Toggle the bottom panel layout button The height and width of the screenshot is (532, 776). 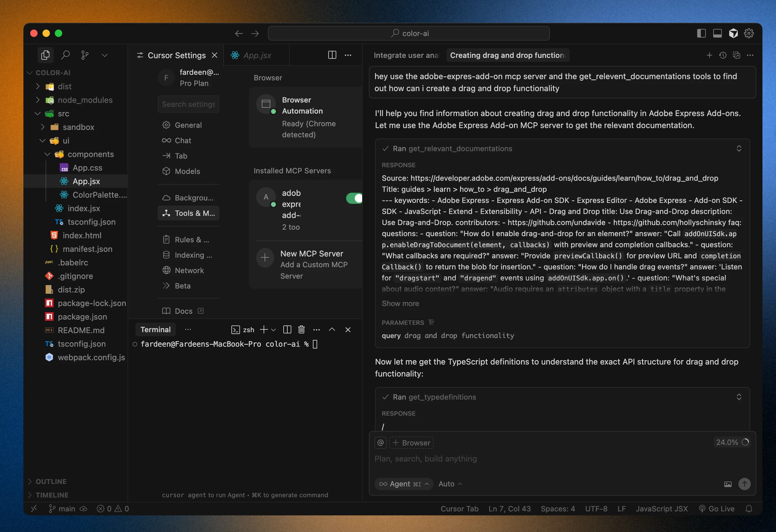[x=717, y=33]
